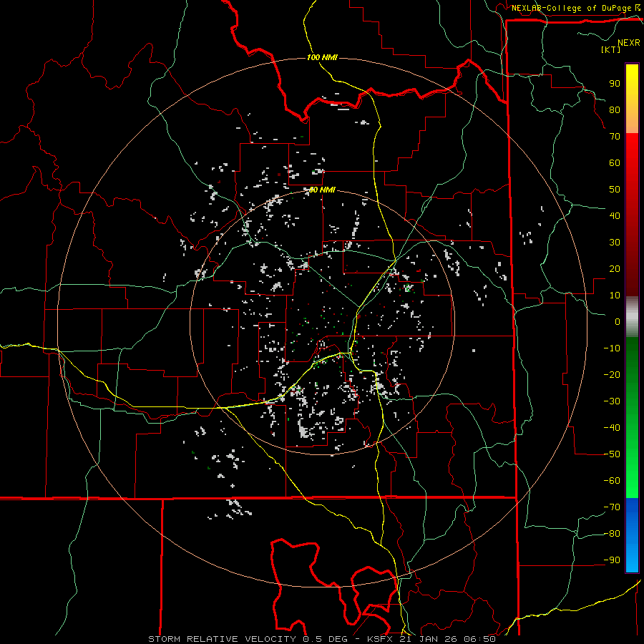The height and width of the screenshot is (644, 644).
Task: Click the -20 value on the velocity scale
Action: pos(612,374)
